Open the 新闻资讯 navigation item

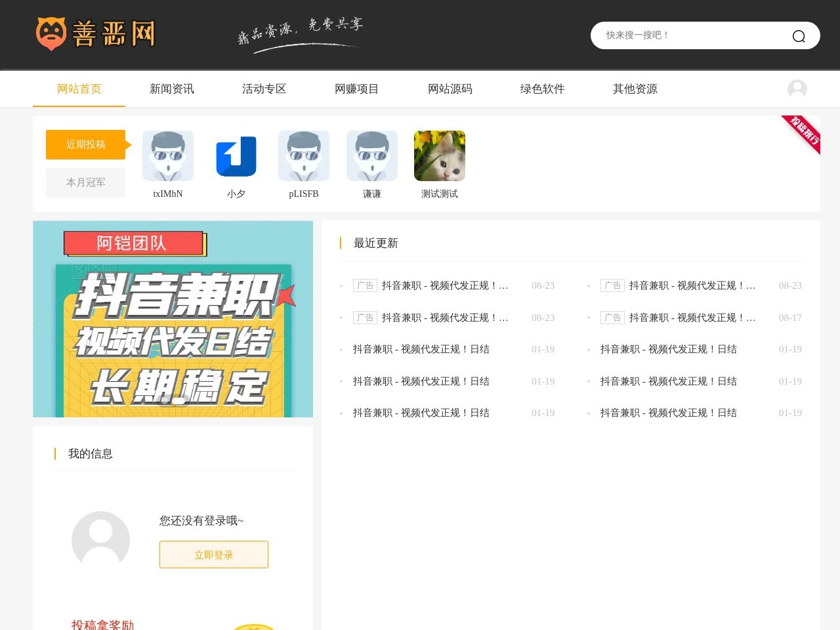click(x=172, y=89)
